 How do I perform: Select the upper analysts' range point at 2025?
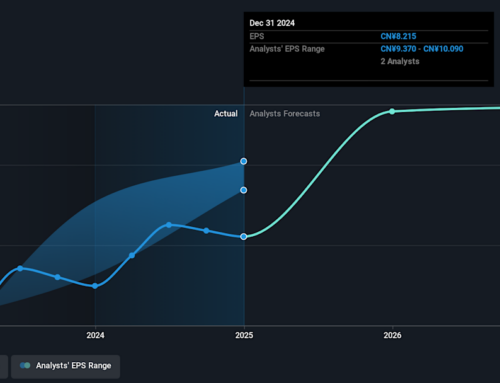tap(244, 161)
